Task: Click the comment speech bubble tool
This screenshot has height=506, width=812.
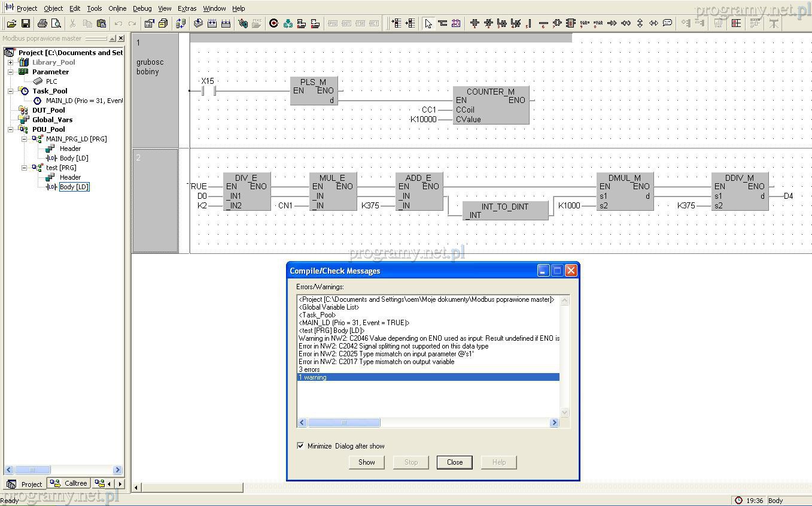Action: click(x=667, y=23)
